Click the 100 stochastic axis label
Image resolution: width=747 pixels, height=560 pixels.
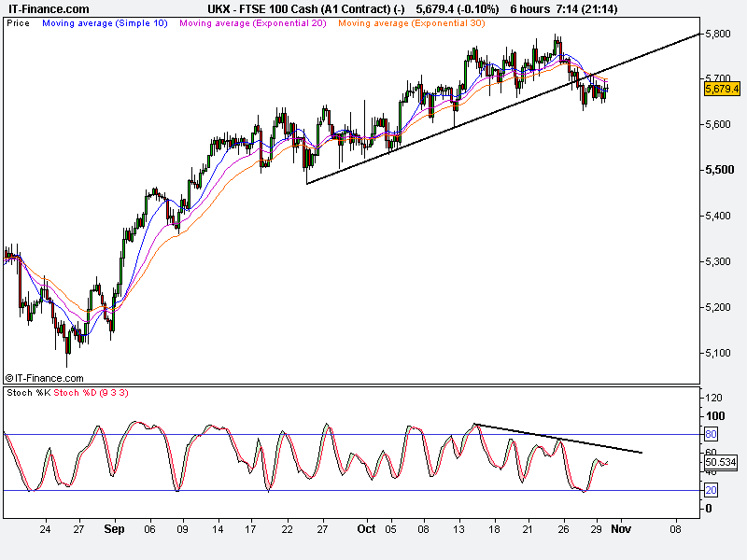(714, 416)
